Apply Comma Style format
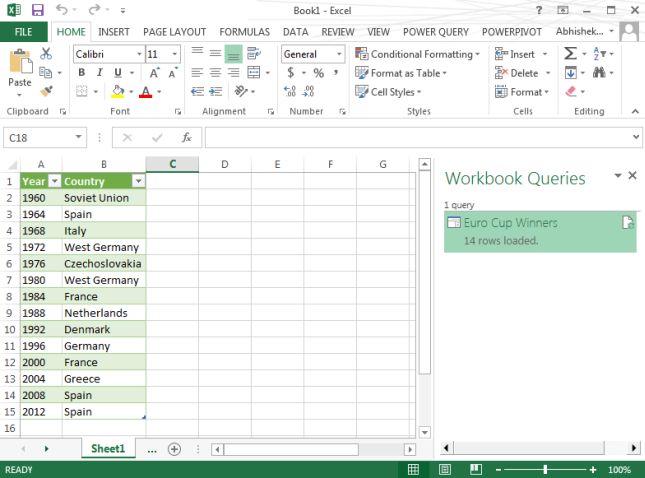This screenshot has height=478, width=645. pos(336,73)
